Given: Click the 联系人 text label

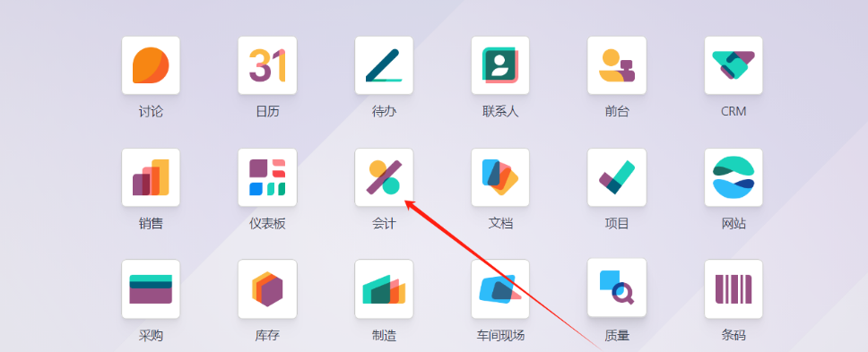Looking at the screenshot, I should point(500,112).
